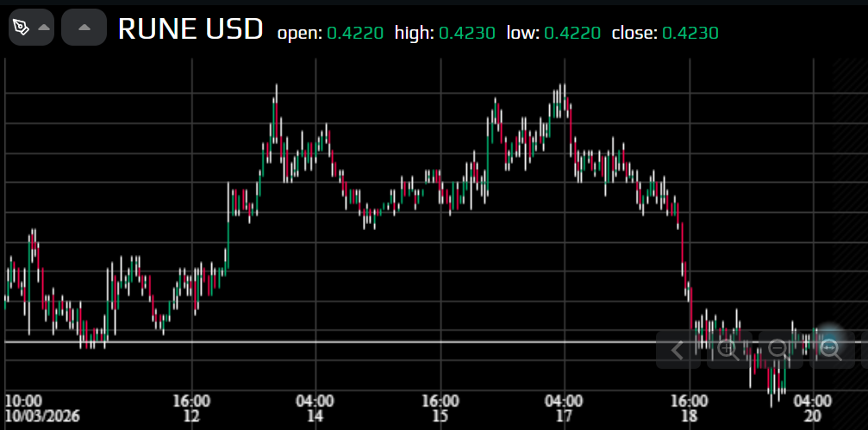Click the 16:00 18 time axis label

coord(689,408)
